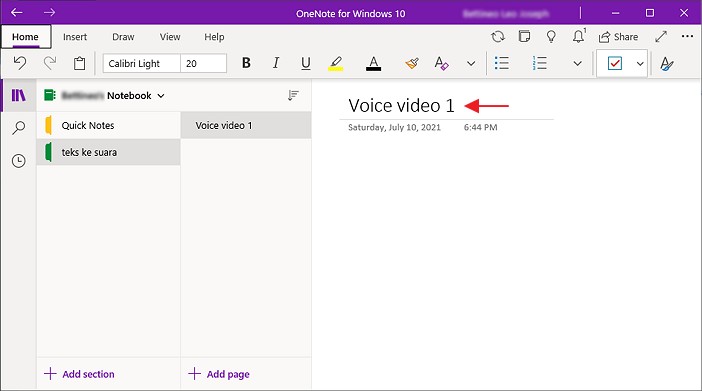Viewport: 702px width, 391px height.
Task: Apply yellow text highlight color
Action: coord(335,63)
